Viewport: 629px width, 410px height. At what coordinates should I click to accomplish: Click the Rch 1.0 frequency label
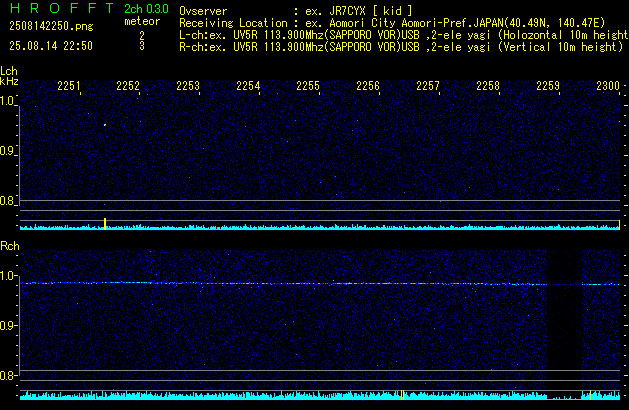7,276
